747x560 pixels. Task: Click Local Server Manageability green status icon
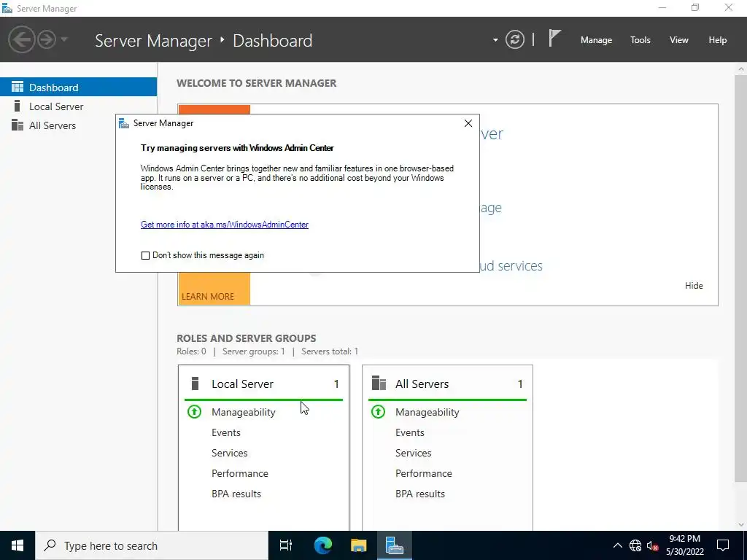[194, 411]
